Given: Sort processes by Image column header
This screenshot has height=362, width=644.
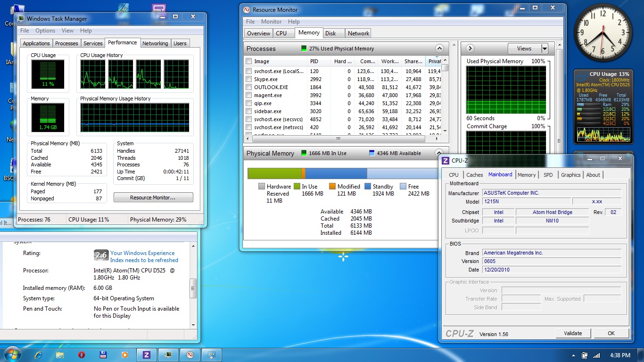Looking at the screenshot, I should point(276,61).
